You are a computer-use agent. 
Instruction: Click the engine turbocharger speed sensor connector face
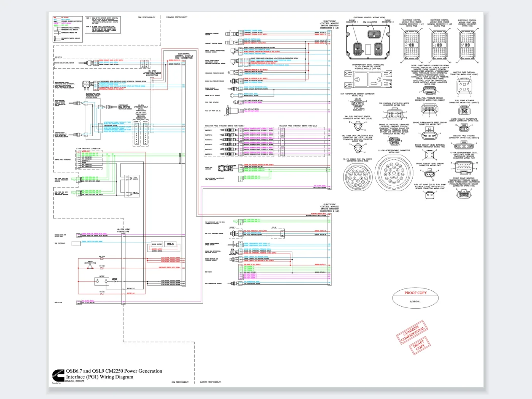[x=430, y=133]
